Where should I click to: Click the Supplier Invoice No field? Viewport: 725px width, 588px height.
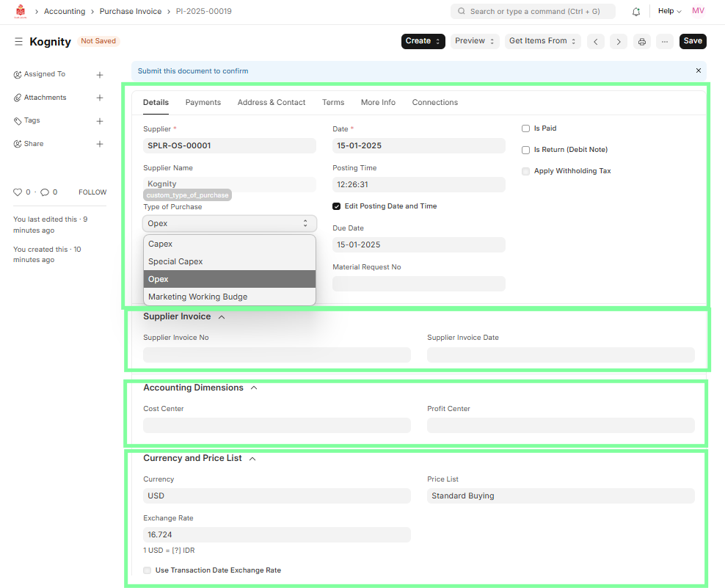[277, 355]
